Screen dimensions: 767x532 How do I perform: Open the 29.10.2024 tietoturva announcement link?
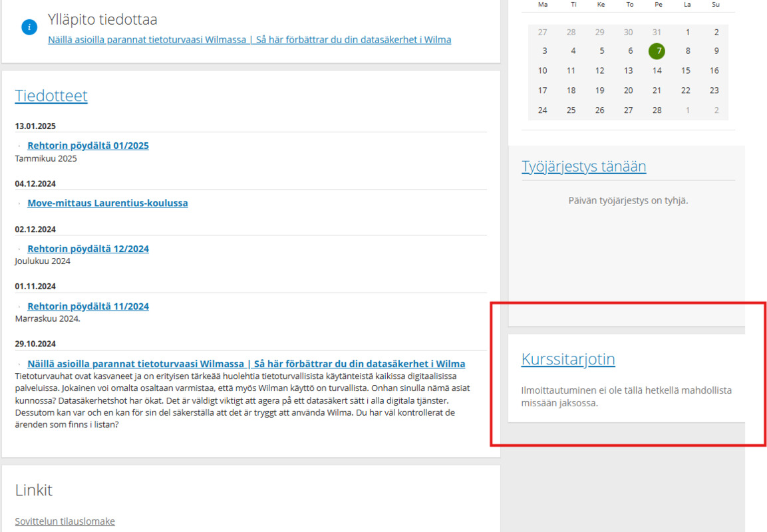pos(246,364)
